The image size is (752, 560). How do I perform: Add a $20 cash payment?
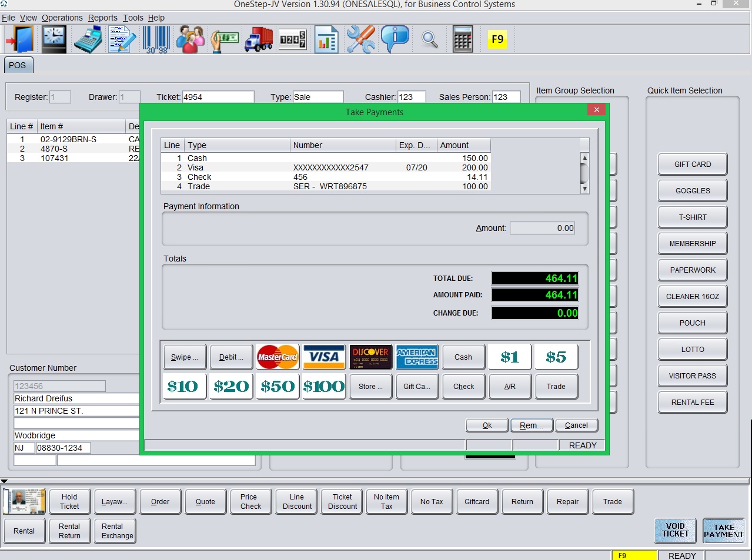pyautogui.click(x=231, y=386)
